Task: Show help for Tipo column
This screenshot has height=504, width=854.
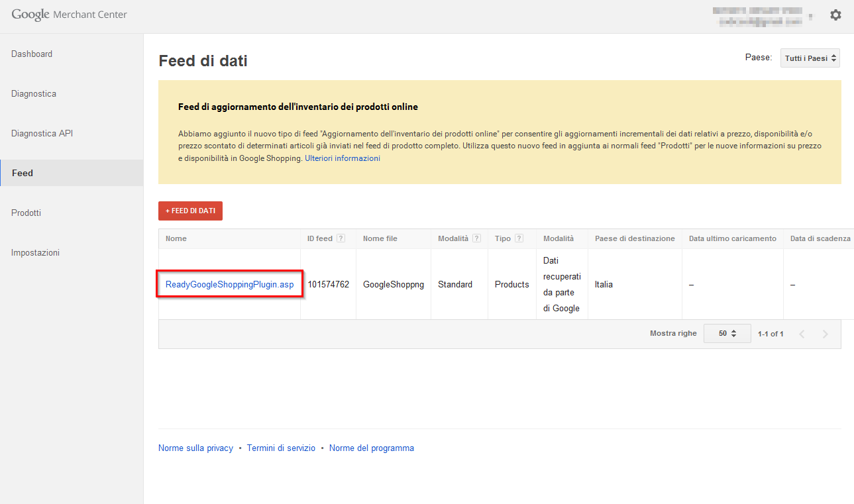Action: click(x=519, y=238)
